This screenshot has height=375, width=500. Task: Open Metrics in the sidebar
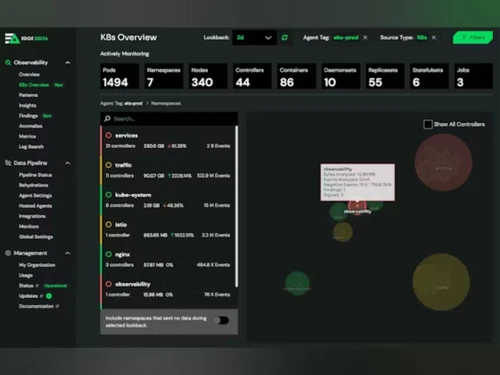click(27, 136)
